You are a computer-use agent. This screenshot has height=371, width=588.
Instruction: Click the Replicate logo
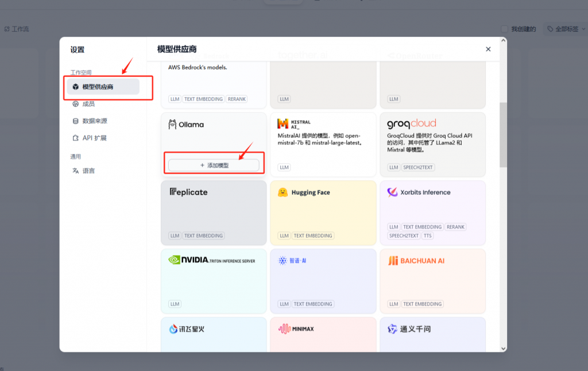[x=188, y=192]
